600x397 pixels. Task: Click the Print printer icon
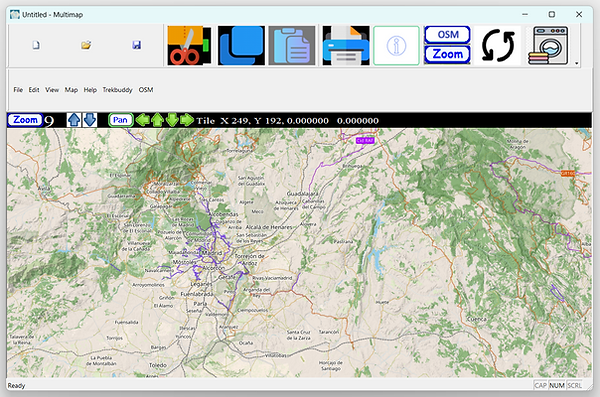[x=346, y=46]
